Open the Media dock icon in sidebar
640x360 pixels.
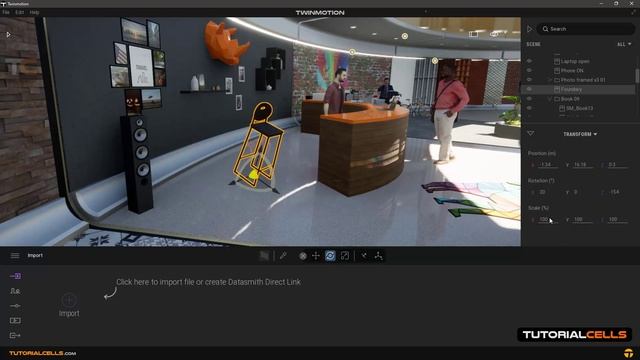pyautogui.click(x=15, y=320)
